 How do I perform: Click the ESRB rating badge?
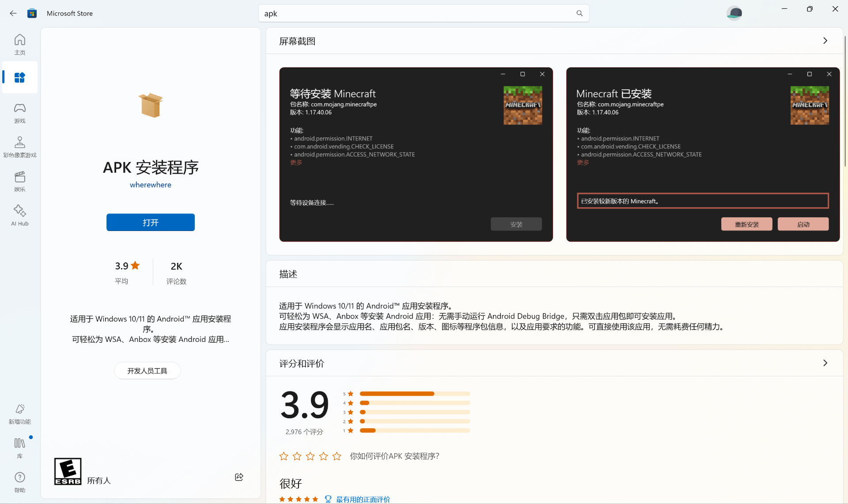(68, 471)
